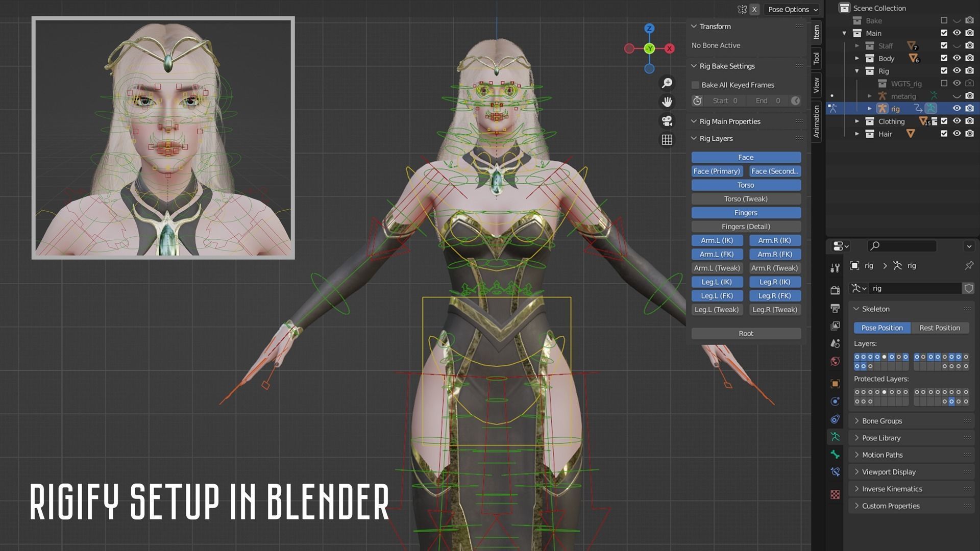Expand the Body collection tree arrow
Screen dimensions: 980x551
857,58
